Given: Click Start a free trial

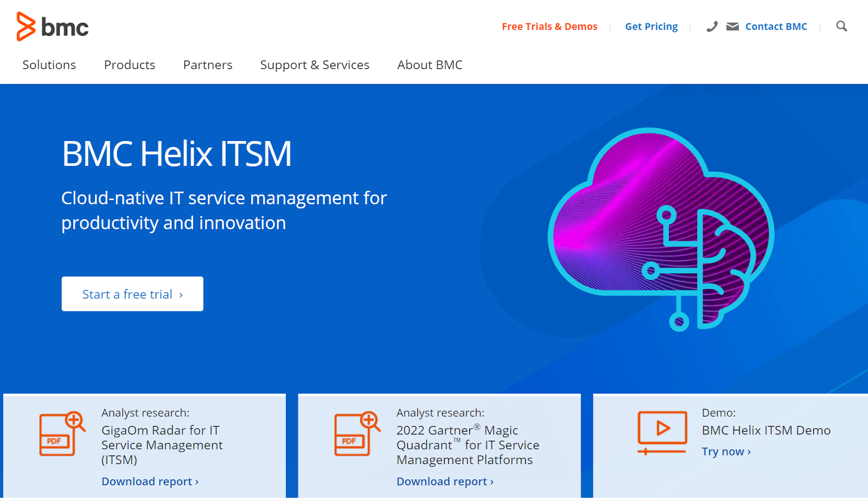Looking at the screenshot, I should (x=132, y=293).
